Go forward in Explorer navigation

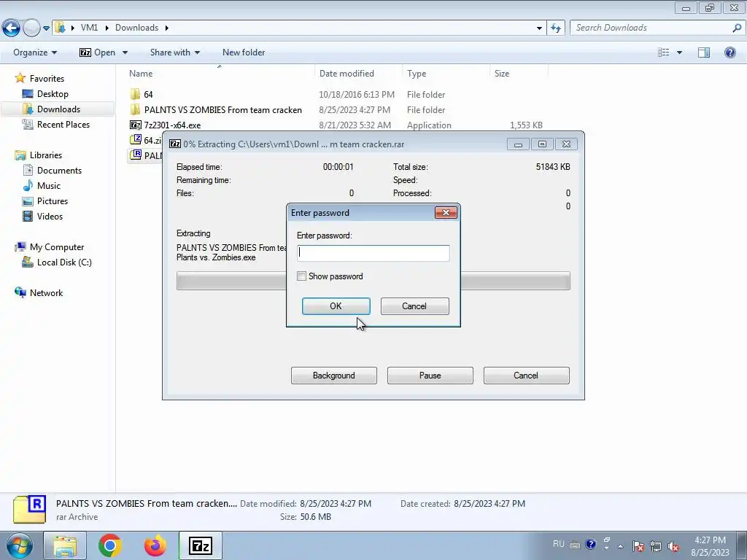pyautogui.click(x=31, y=28)
